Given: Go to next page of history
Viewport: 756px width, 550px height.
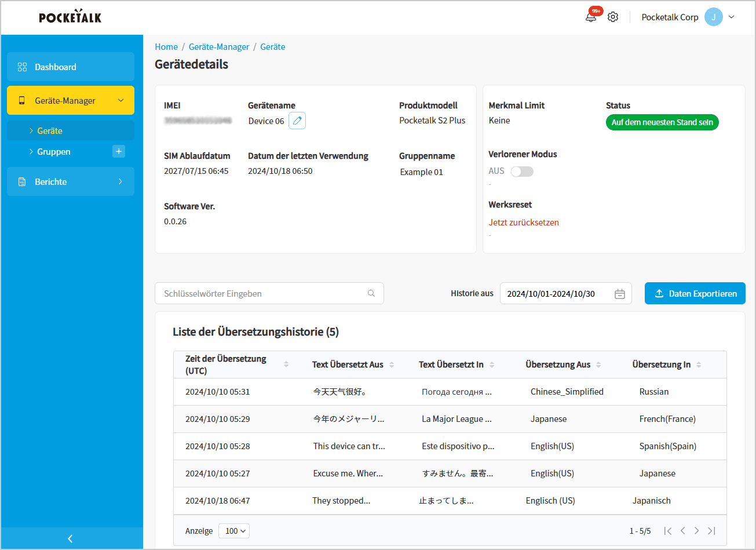Looking at the screenshot, I should pos(697,531).
